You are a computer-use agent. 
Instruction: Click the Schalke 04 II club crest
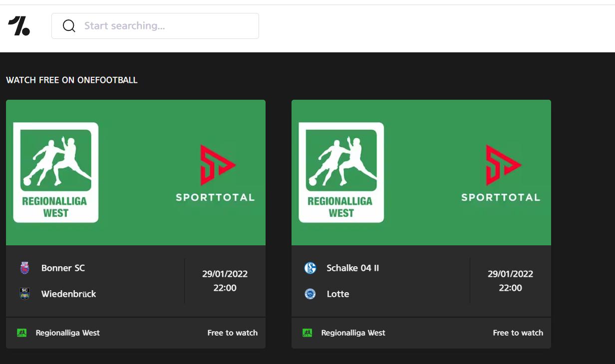[310, 268]
